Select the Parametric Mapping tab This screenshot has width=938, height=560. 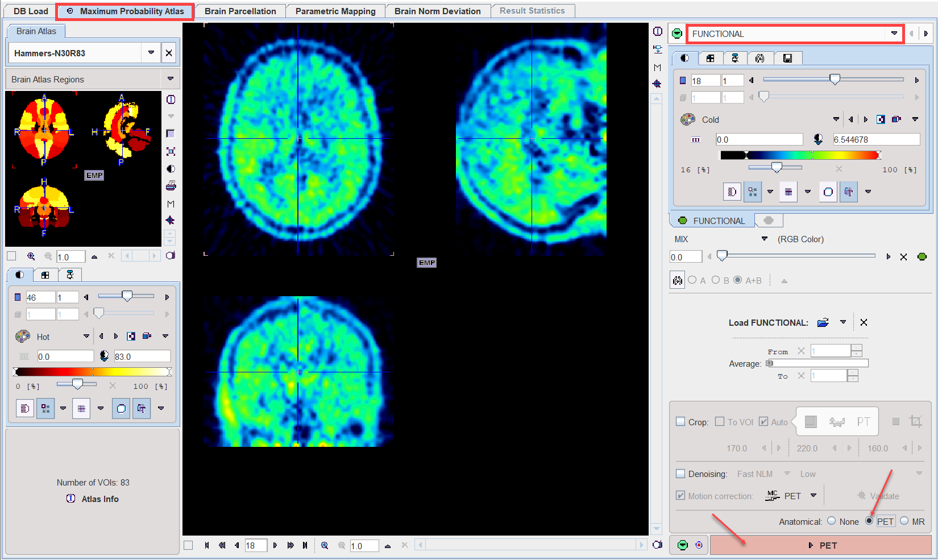click(335, 11)
